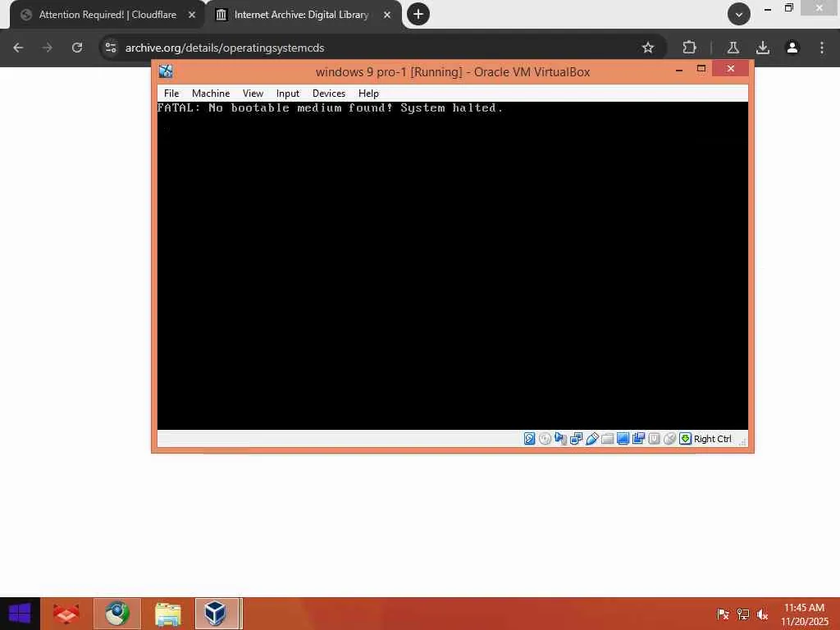Click the network tray icon

[x=743, y=614]
